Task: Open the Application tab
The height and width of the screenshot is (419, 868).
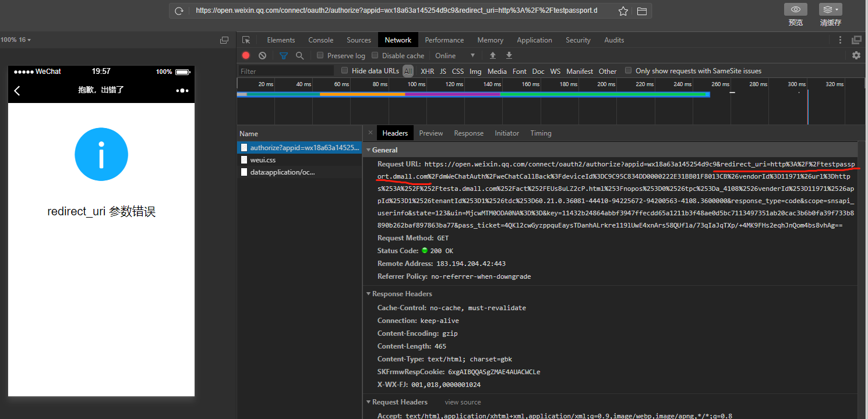Action: coord(534,40)
